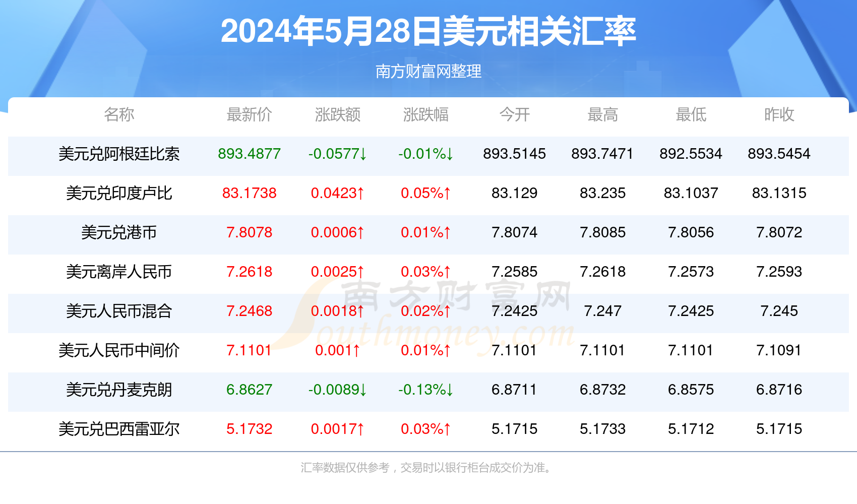
Task: Select the 美元人民币混合 row name
Action: pyautogui.click(x=119, y=311)
